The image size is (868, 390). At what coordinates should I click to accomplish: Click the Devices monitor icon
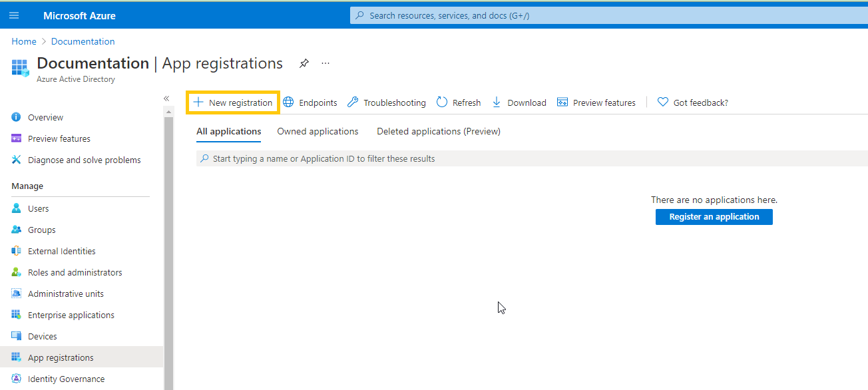(17, 336)
